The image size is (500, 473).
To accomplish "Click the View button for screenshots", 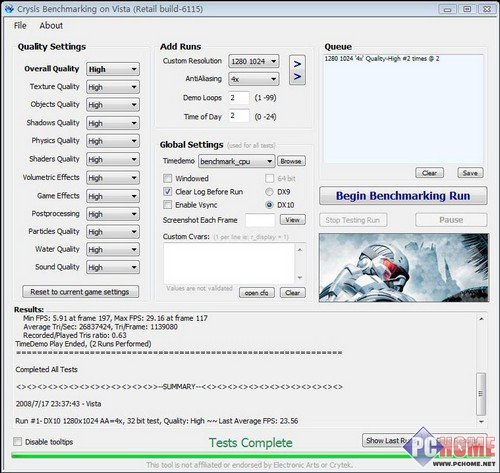I will (292, 220).
